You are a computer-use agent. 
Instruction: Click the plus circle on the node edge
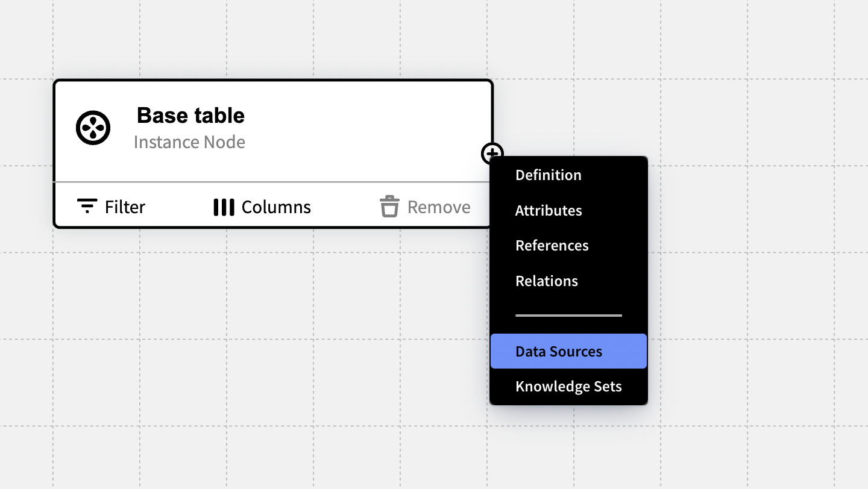tap(491, 153)
